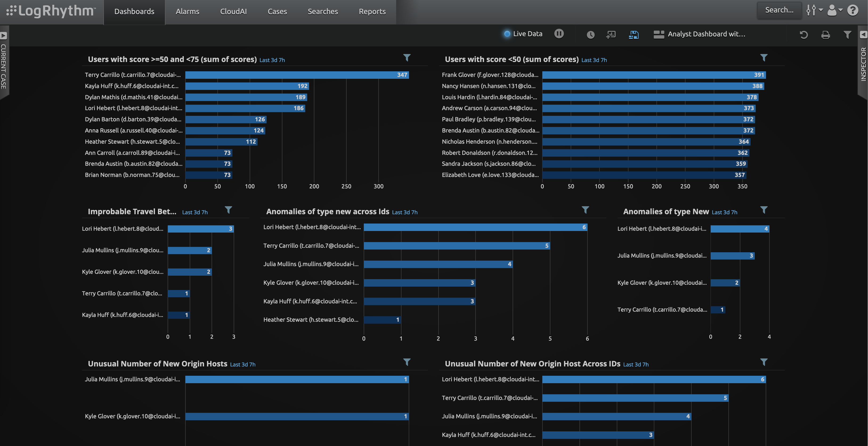Switch to the Alarms tab

coord(187,11)
